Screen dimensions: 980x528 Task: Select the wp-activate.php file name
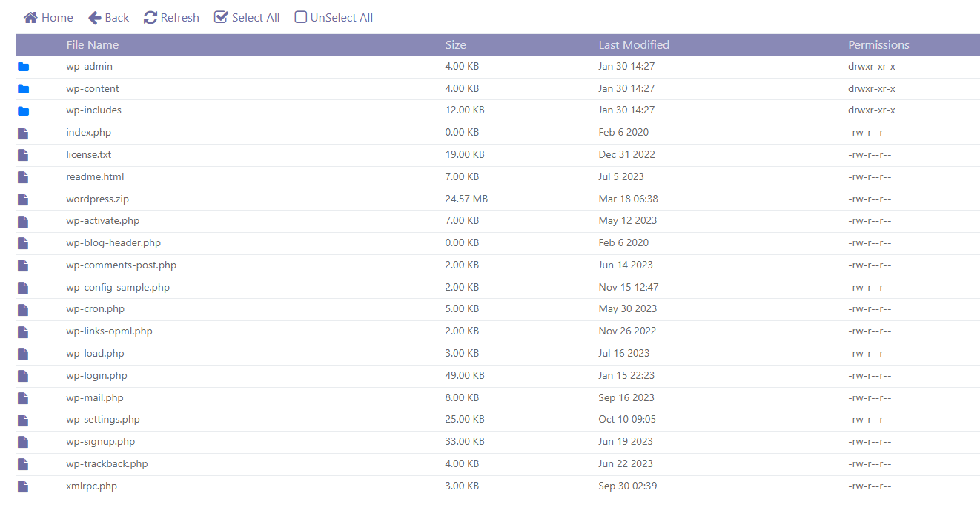click(x=102, y=220)
